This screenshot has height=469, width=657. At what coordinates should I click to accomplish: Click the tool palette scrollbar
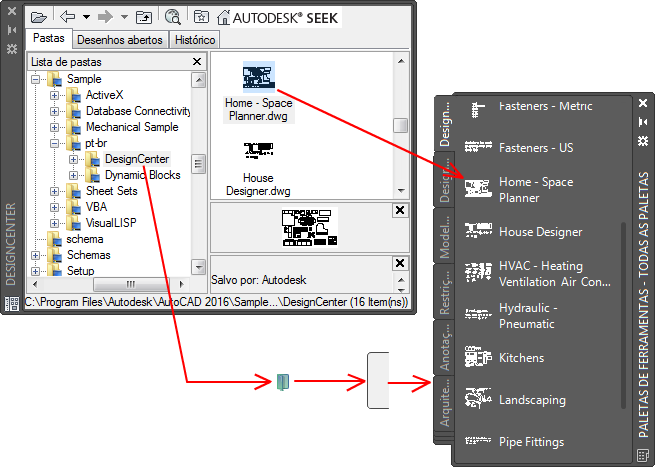(623, 315)
